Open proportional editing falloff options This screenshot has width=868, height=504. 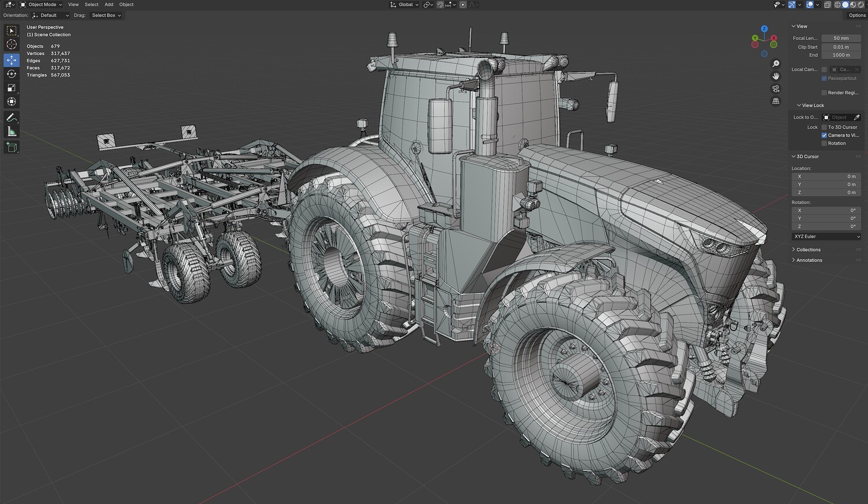(473, 5)
